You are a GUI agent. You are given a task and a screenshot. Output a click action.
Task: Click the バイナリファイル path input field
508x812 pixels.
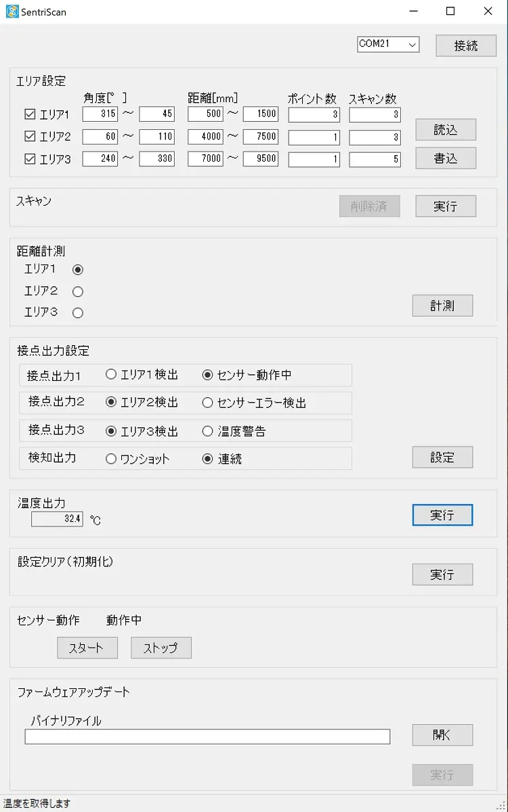tap(207, 737)
